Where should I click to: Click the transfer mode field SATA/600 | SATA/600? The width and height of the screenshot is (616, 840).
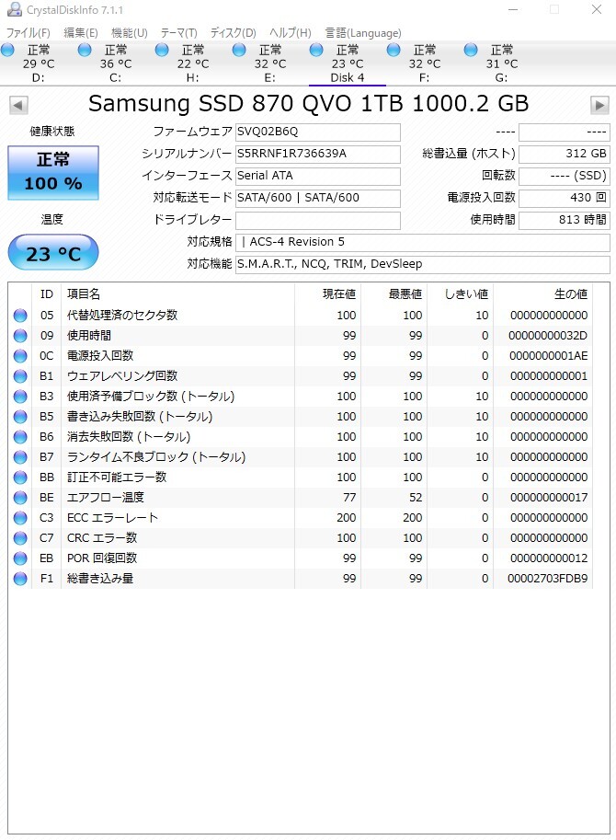coord(318,198)
